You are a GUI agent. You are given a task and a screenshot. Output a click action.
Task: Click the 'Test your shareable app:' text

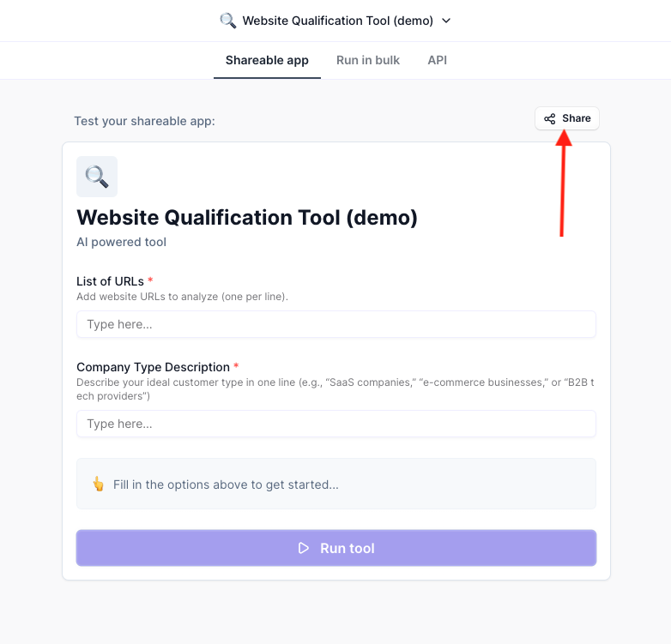144,121
